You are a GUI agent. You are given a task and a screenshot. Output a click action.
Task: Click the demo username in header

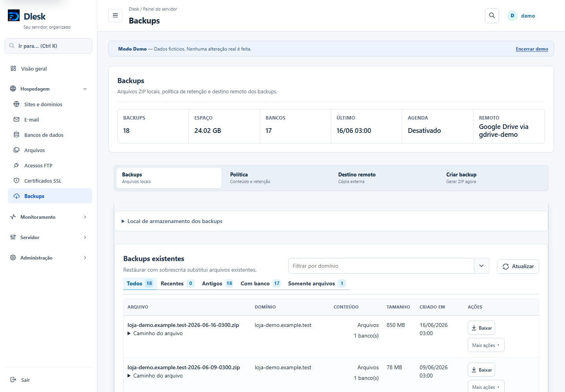click(x=528, y=16)
